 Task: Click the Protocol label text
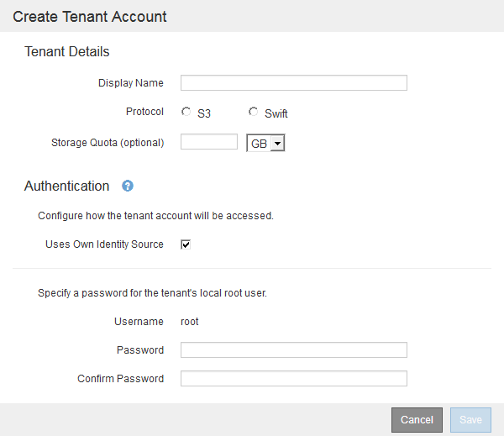[144, 112]
